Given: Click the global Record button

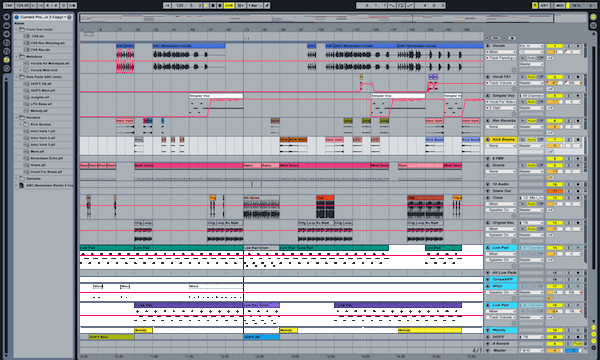Looking at the screenshot, I should pyautogui.click(x=220, y=6).
